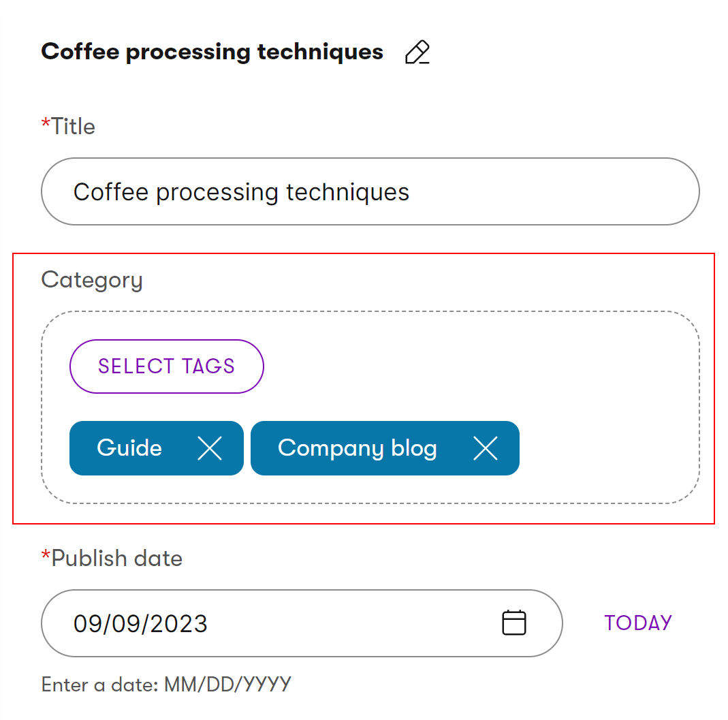The height and width of the screenshot is (720, 728).
Task: Click the red asterisk before Publish date
Action: [46, 557]
